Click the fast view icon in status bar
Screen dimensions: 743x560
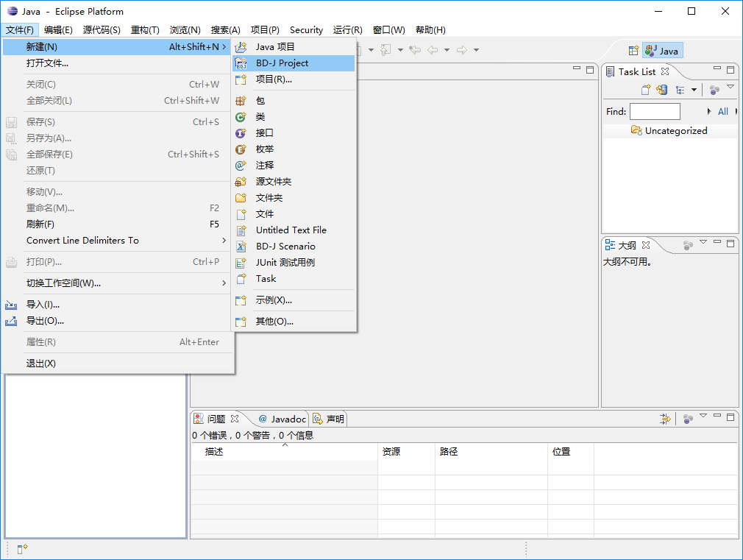pos(23,549)
